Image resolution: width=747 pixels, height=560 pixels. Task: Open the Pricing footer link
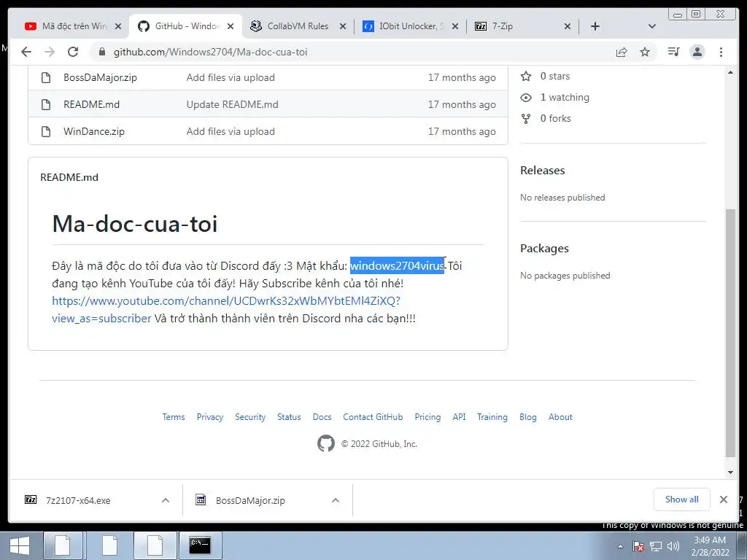427,417
